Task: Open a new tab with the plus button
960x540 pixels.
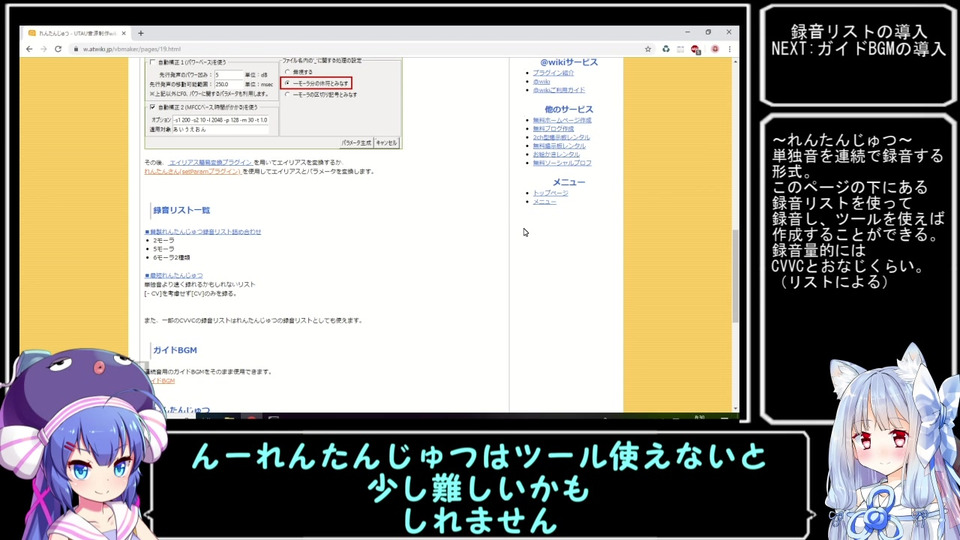Action: 141,33
